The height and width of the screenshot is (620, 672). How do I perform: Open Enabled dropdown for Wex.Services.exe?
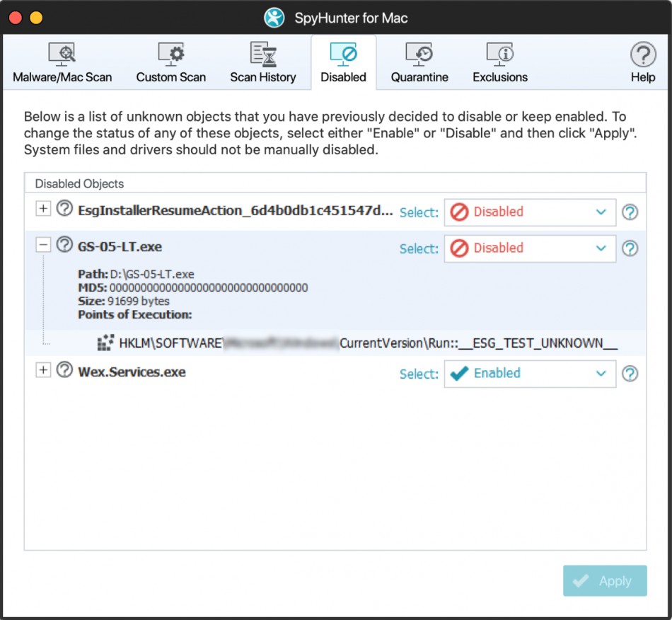point(529,374)
